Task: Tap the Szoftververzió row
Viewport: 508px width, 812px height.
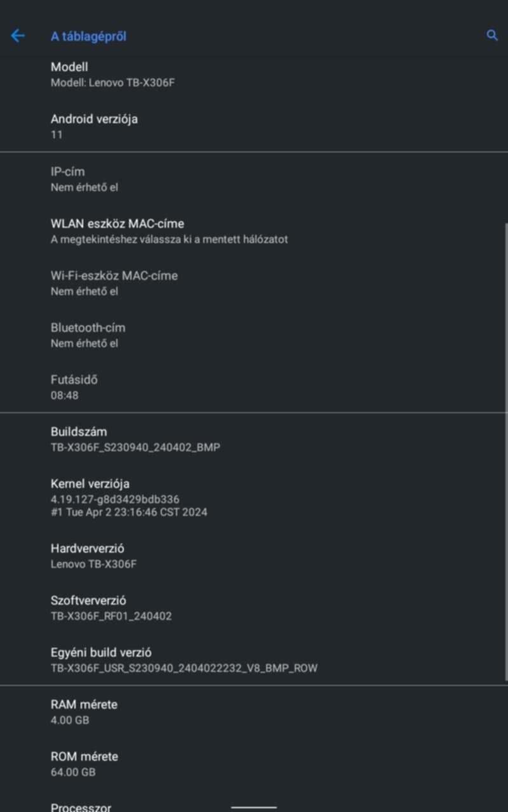Action: point(111,608)
